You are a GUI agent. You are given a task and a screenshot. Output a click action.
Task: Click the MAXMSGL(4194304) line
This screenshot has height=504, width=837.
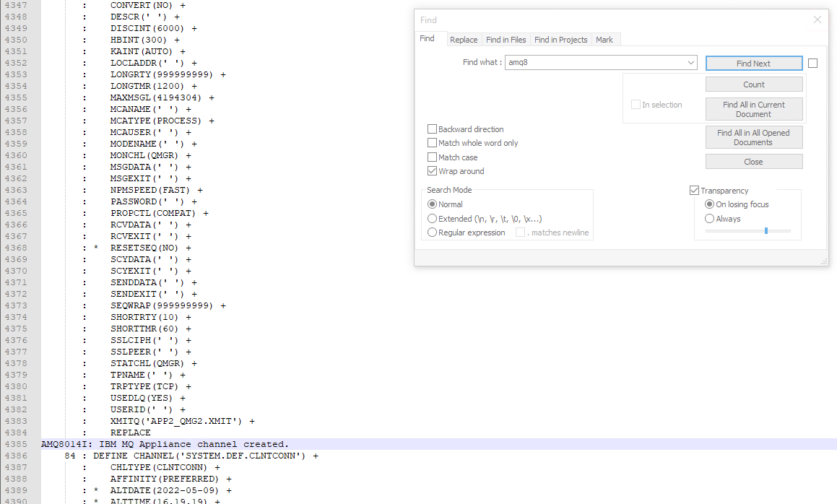tap(162, 97)
